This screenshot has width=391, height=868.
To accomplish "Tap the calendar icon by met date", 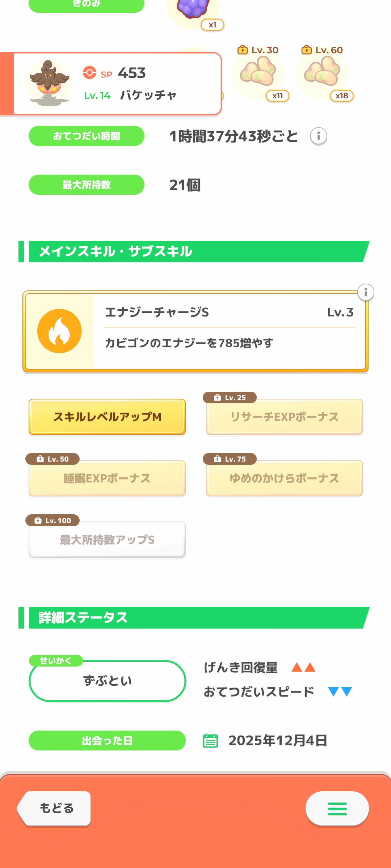I will pyautogui.click(x=210, y=740).
